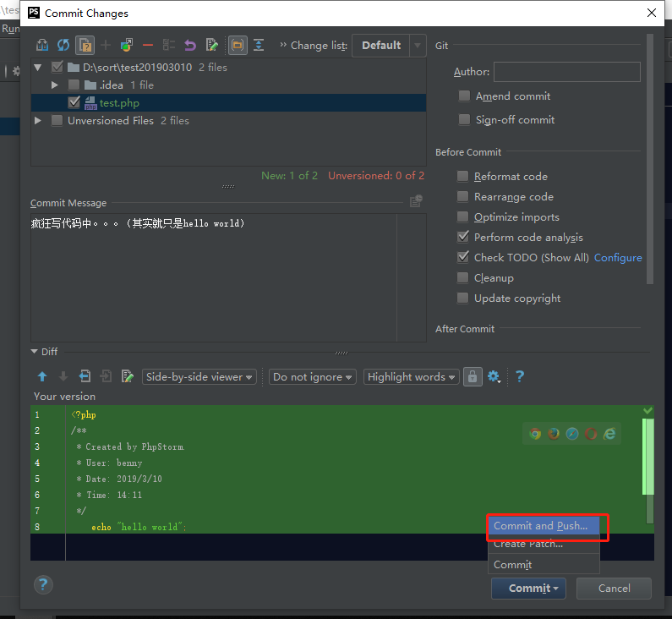Click the Jump to Source icon in Diff toolbar

(128, 376)
